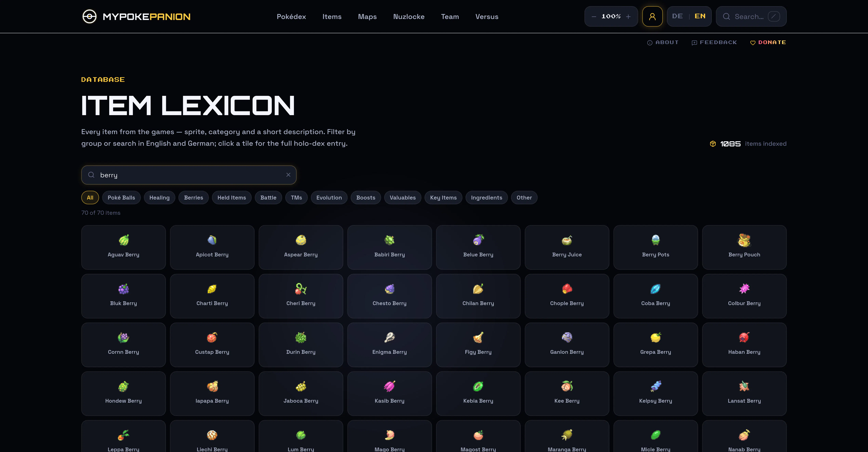868x452 pixels.
Task: Open the Feedback link
Action: pos(714,42)
